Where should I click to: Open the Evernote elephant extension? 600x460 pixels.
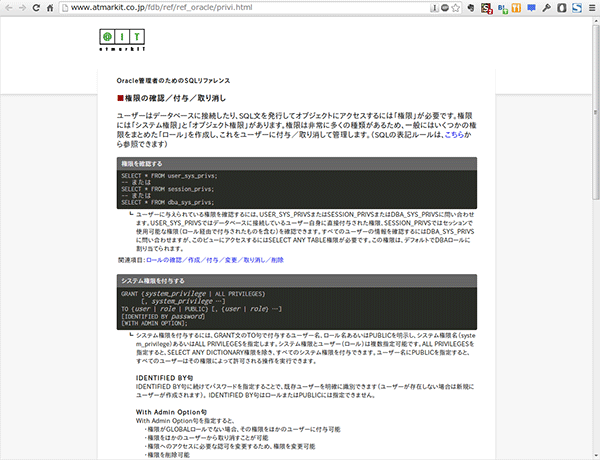(x=471, y=8)
